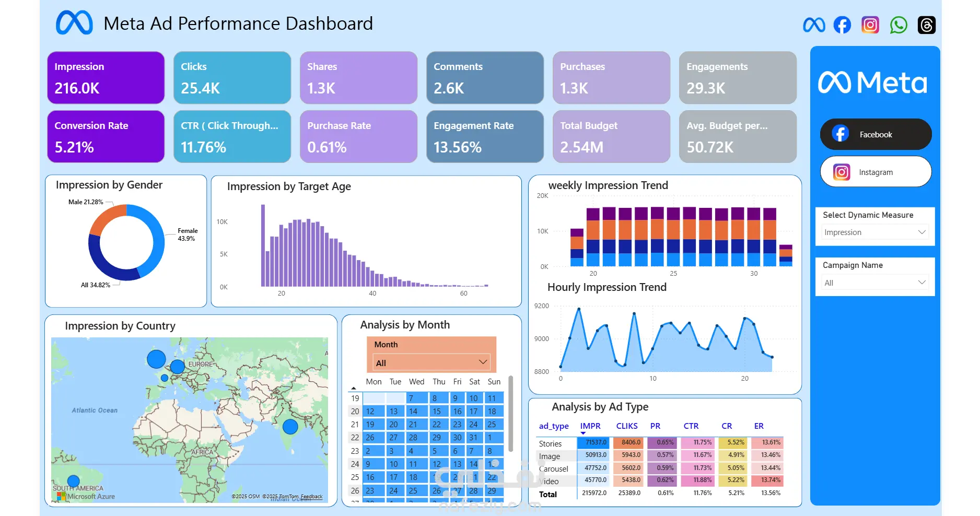This screenshot has width=980, height=516.
Task: Select the Conversion Rate 5.21% card
Action: [106, 136]
